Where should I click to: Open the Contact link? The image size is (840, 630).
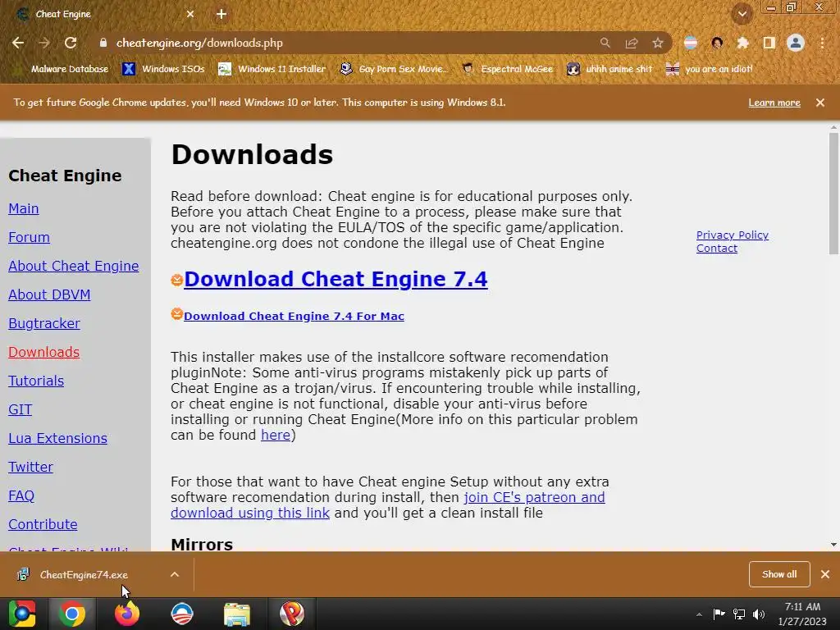coord(717,248)
